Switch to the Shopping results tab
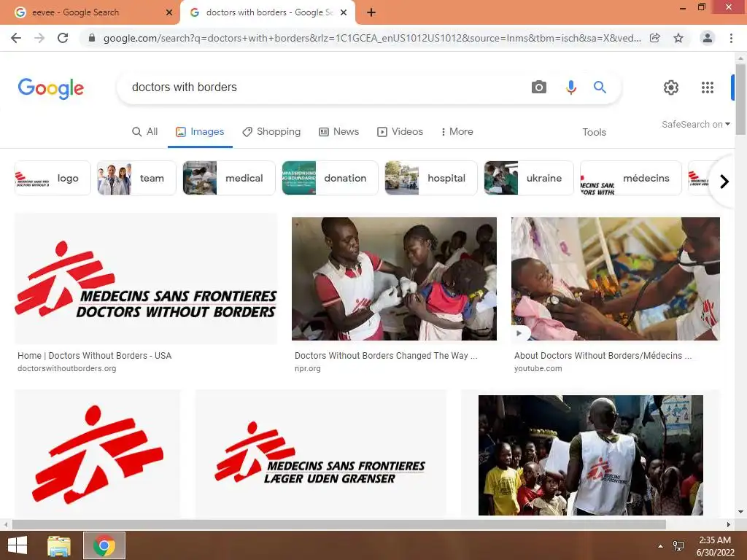This screenshot has width=747, height=560. point(271,131)
